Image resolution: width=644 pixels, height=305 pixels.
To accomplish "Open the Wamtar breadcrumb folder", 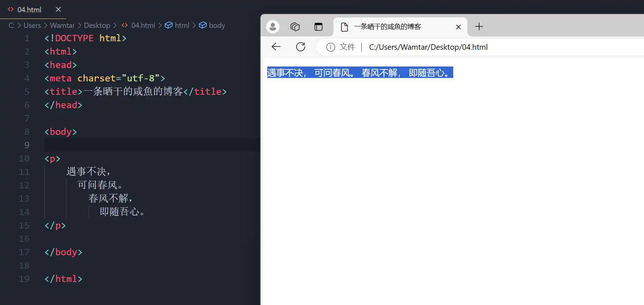I will [62, 25].
